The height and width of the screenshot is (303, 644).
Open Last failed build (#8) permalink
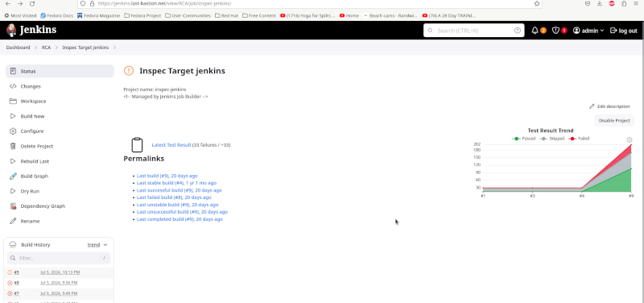click(x=174, y=197)
